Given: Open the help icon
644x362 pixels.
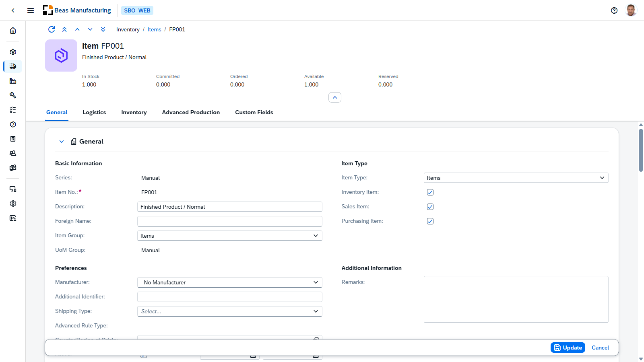Looking at the screenshot, I should 614,10.
